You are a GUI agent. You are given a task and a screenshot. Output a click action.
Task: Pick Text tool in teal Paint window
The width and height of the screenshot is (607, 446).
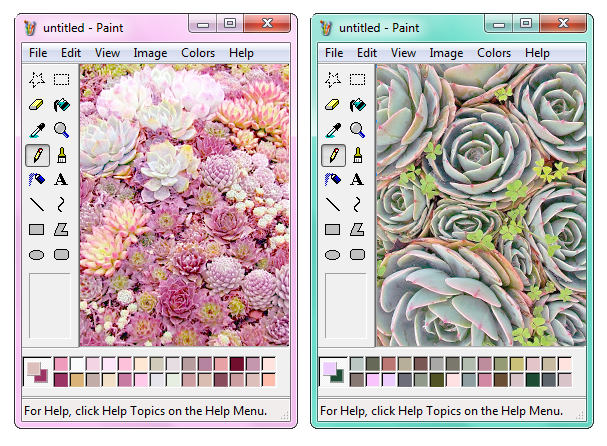pos(357,180)
